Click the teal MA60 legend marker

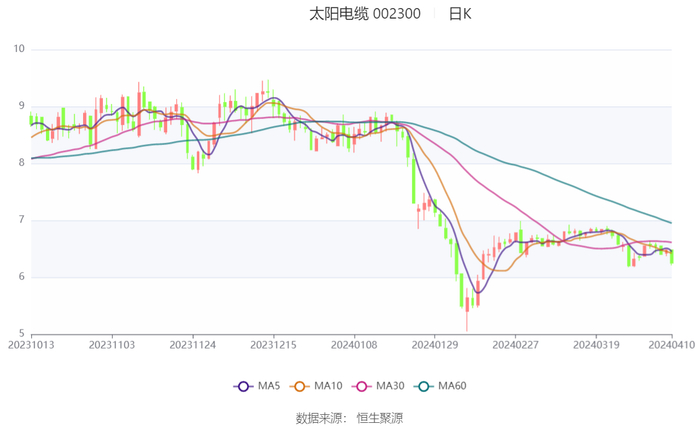coord(422,386)
